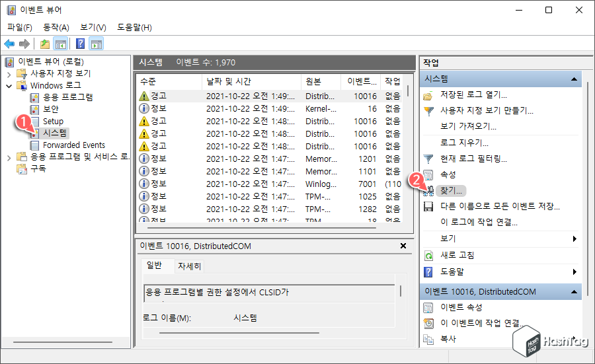Click the 도움말 question mark icon in the actions pane

428,272
